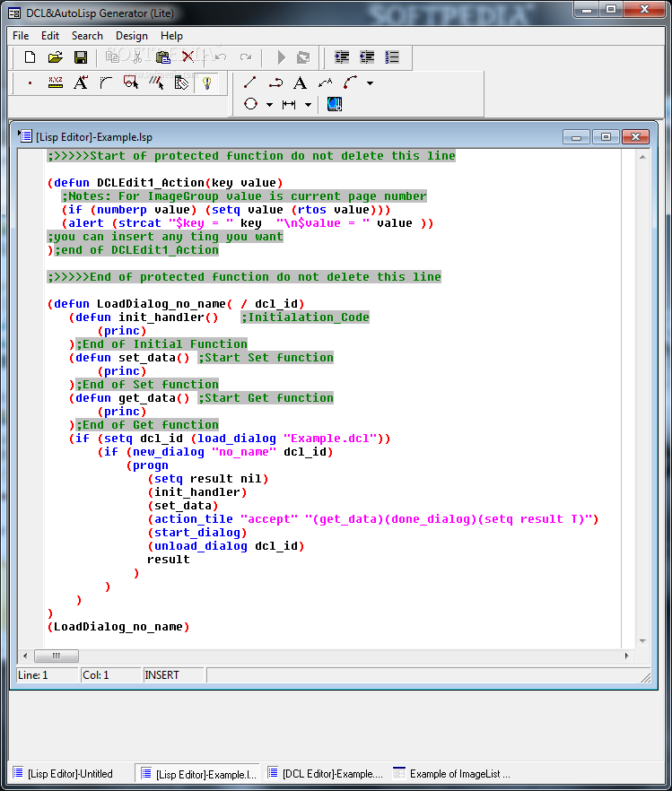This screenshot has width=672, height=791.
Task: Select the Arc drawing tool
Action: (x=351, y=83)
